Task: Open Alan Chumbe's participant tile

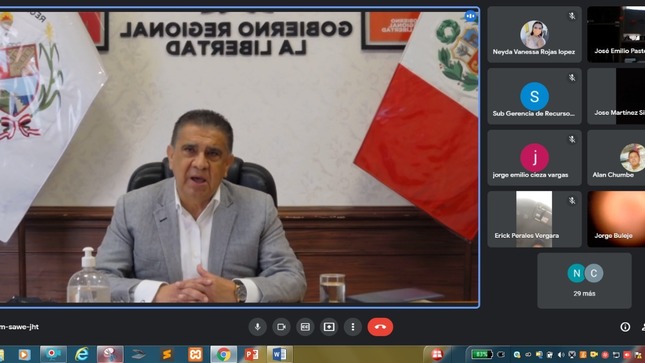Action: (x=616, y=158)
